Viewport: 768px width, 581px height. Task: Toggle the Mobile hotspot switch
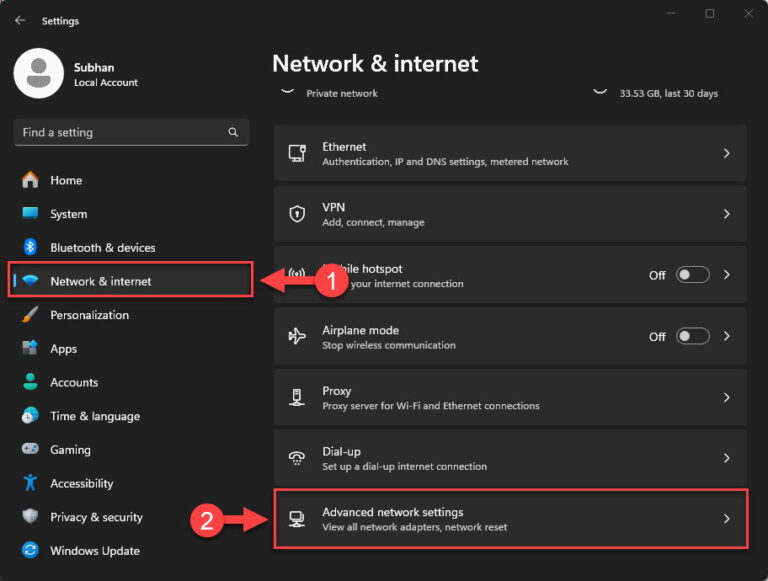(693, 275)
